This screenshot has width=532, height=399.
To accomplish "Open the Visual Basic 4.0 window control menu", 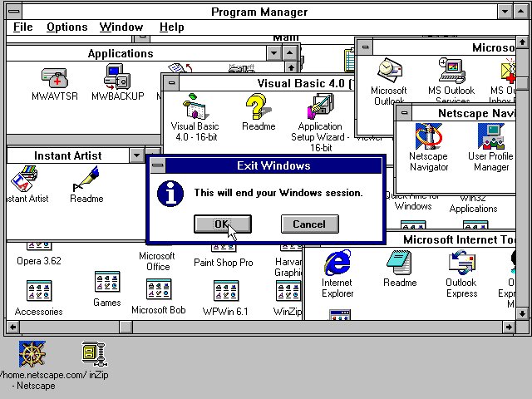I will click(x=172, y=83).
